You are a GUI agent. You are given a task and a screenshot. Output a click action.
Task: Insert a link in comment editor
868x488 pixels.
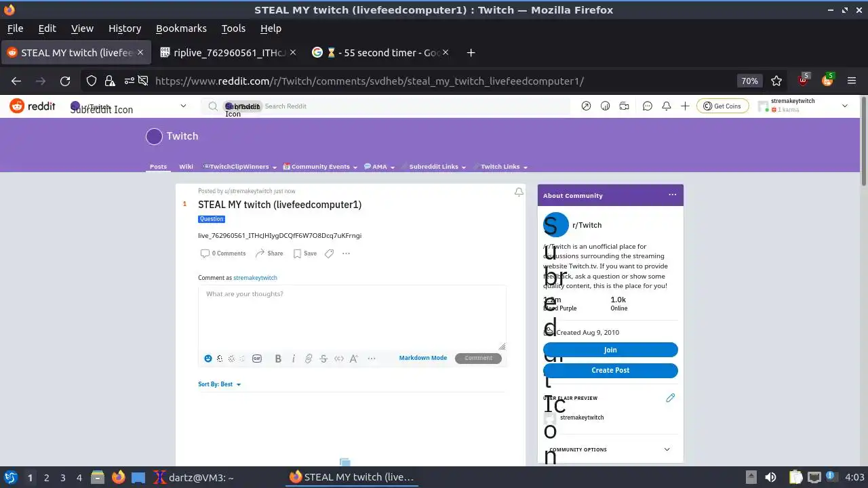pos(309,359)
